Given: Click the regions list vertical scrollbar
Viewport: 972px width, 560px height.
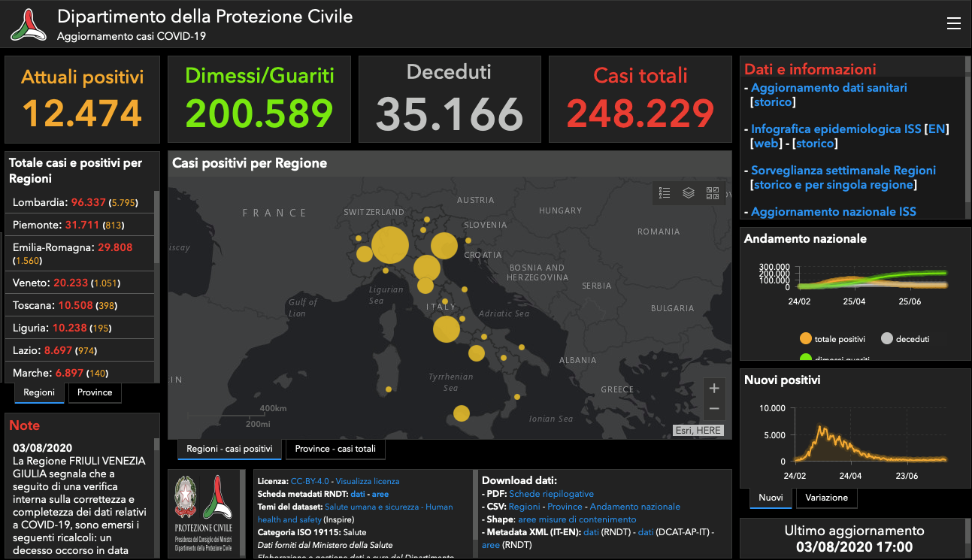Looking at the screenshot, I should (x=156, y=226).
